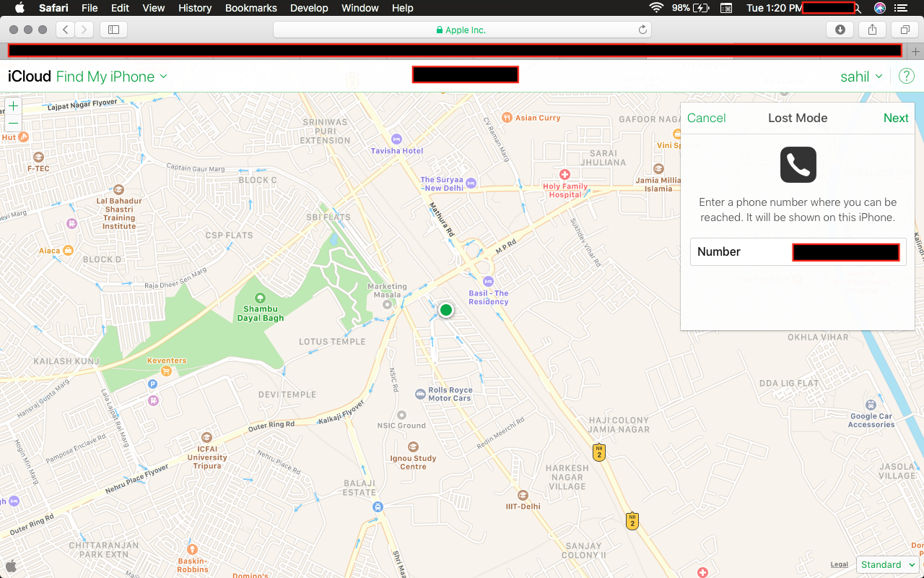Open Bookmarks menu

[x=251, y=8]
